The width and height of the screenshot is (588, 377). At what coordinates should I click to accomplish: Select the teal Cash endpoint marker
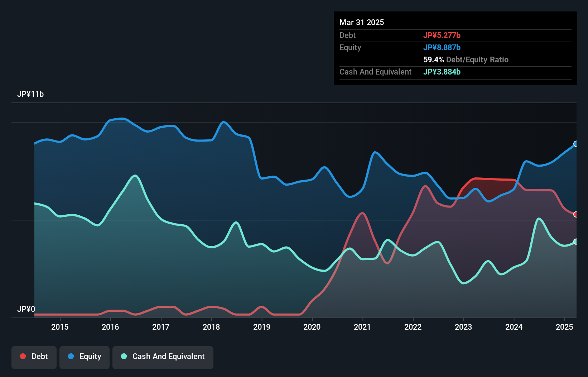pyautogui.click(x=576, y=242)
